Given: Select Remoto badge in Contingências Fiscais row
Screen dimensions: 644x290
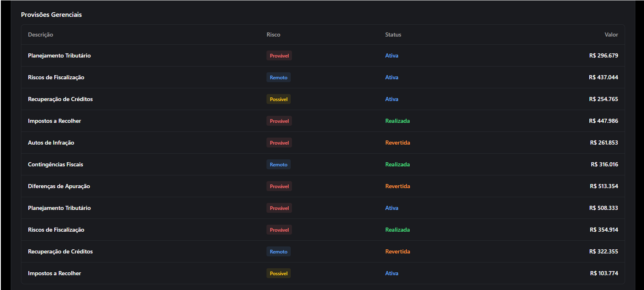Looking at the screenshot, I should 278,165.
